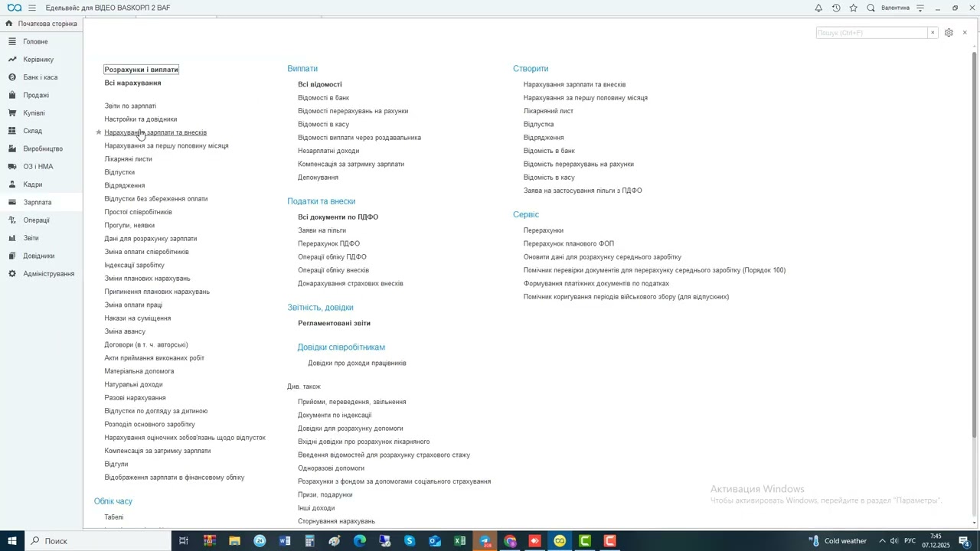The image size is (980, 551).
Task: Click the Склад grid icon
Action: coord(12,131)
